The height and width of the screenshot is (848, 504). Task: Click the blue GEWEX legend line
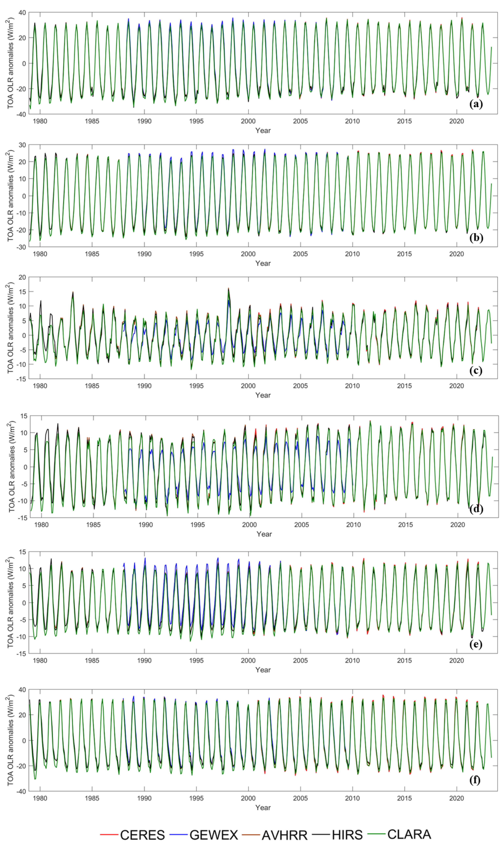pos(179,834)
